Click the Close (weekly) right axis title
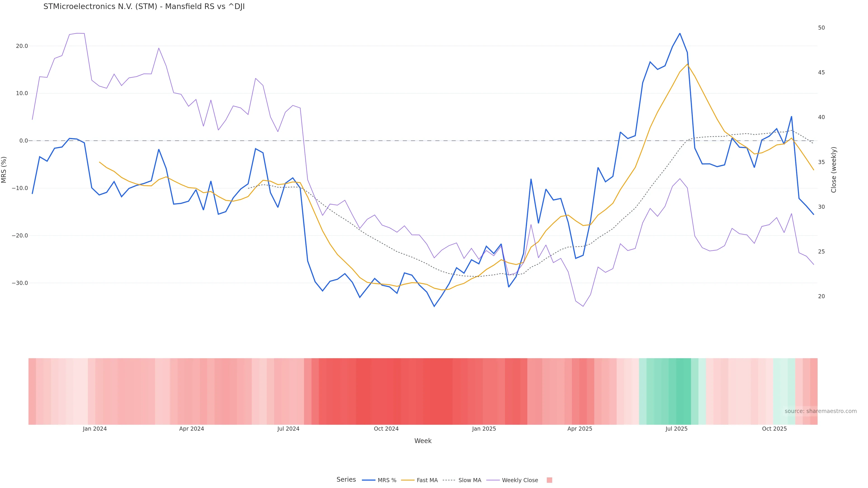This screenshot has width=868, height=488. click(834, 170)
